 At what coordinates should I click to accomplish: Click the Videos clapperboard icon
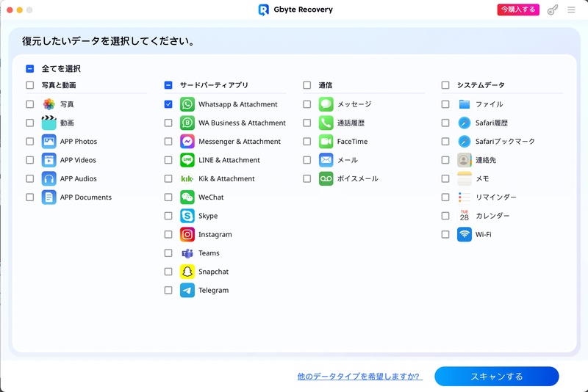[x=49, y=123]
